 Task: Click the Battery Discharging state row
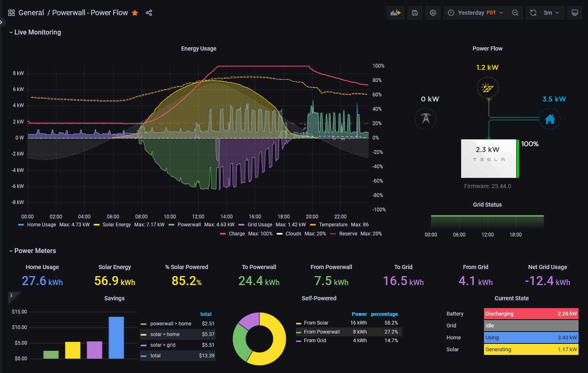[x=531, y=314]
